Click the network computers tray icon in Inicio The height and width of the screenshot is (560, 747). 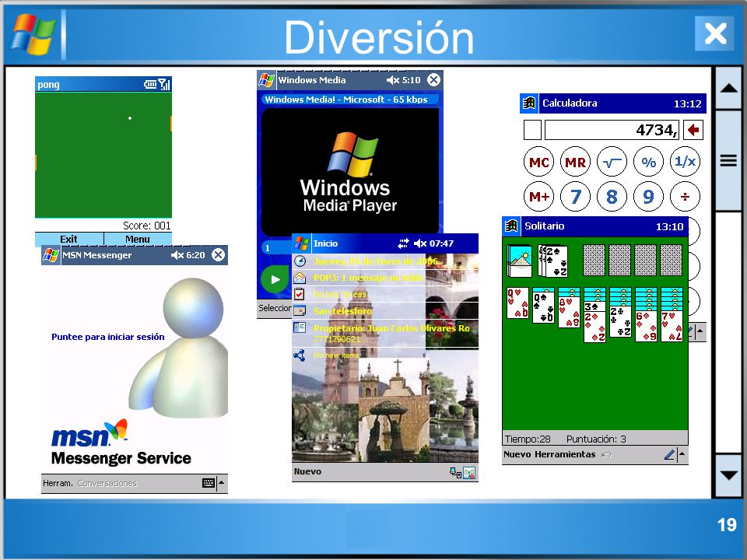[455, 472]
